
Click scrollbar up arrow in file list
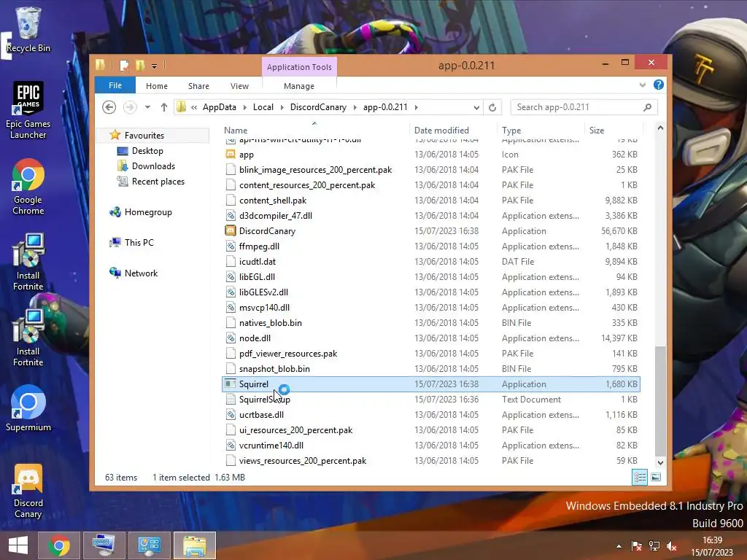pyautogui.click(x=660, y=128)
